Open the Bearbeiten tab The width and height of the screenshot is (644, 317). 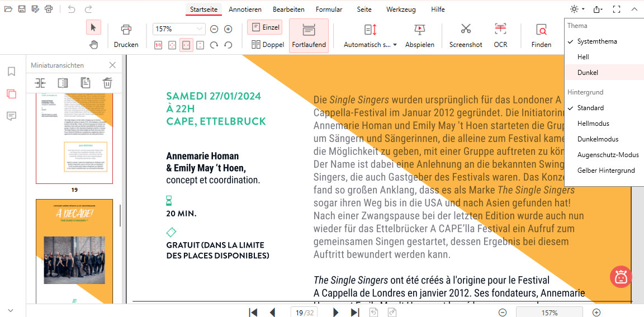[290, 9]
